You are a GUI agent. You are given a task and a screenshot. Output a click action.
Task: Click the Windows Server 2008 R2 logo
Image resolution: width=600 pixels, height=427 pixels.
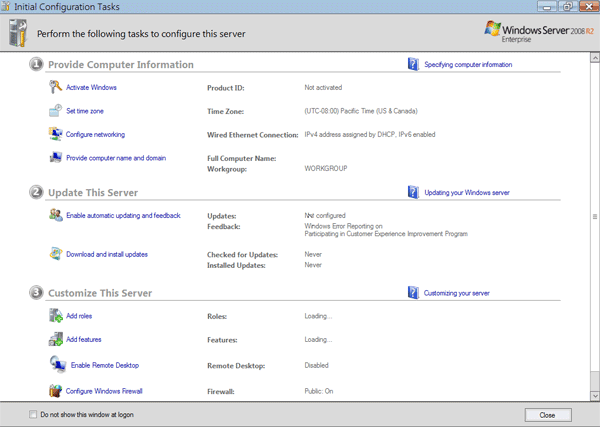539,32
